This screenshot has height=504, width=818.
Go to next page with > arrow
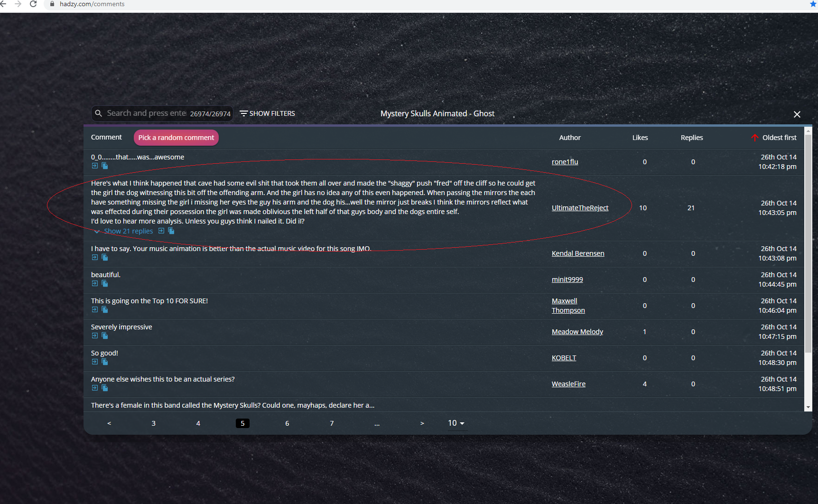(422, 423)
